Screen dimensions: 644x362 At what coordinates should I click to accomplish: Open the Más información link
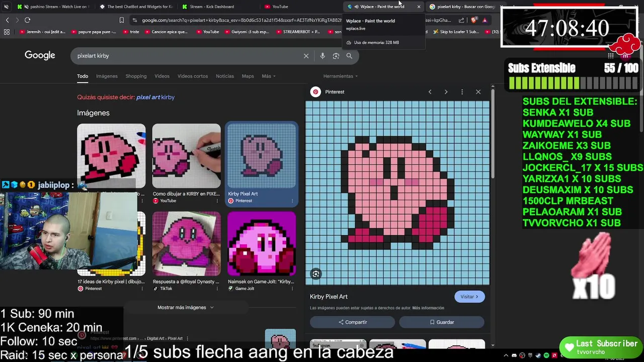428,308
